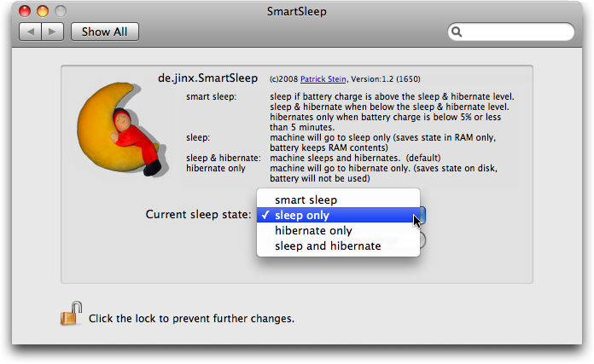
Task: Click the 'sleep & hibernate:' description label
Action: click(x=224, y=159)
